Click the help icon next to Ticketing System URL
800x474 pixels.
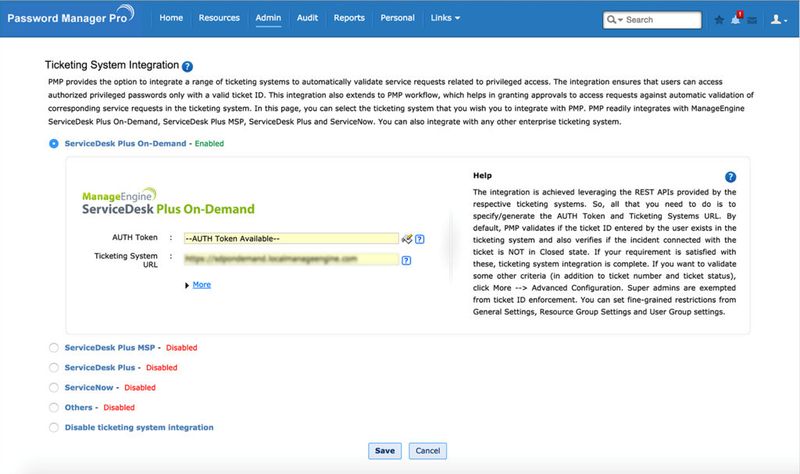[406, 260]
